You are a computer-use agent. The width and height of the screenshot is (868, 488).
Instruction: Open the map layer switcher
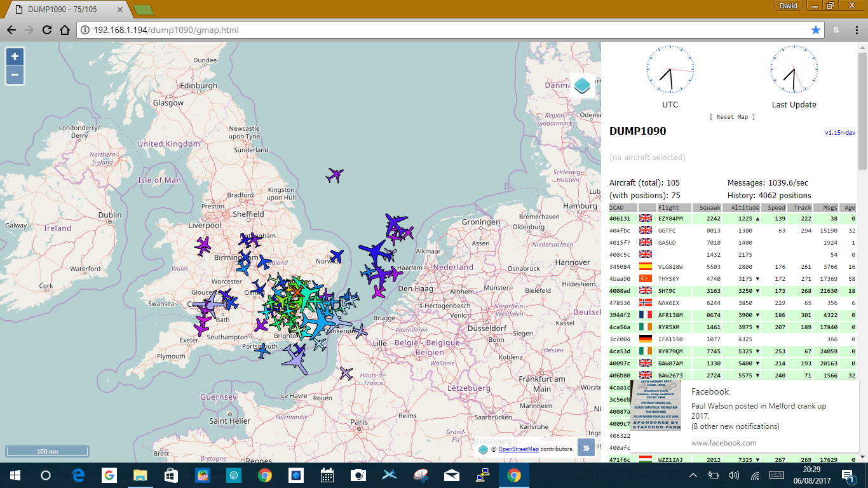click(x=582, y=86)
